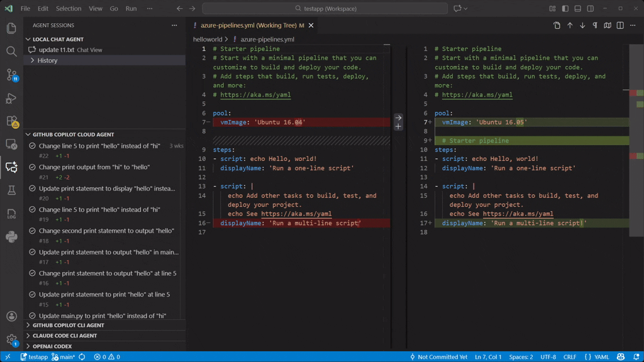This screenshot has width=644, height=362.
Task: Go to next change arrow
Action: (x=582, y=25)
